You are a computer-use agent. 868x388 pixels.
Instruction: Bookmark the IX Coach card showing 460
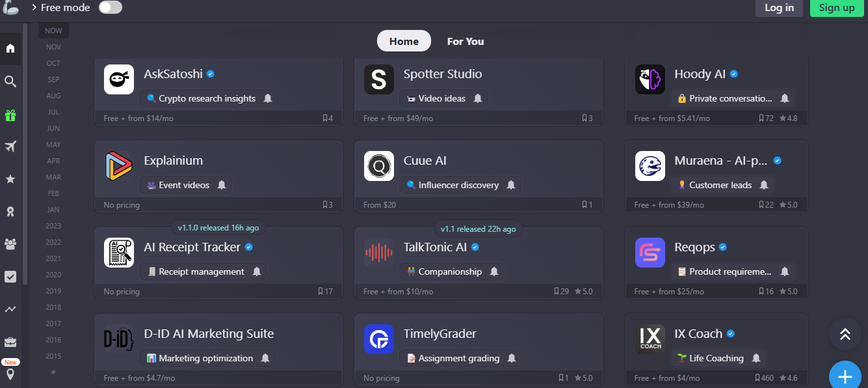(765, 378)
